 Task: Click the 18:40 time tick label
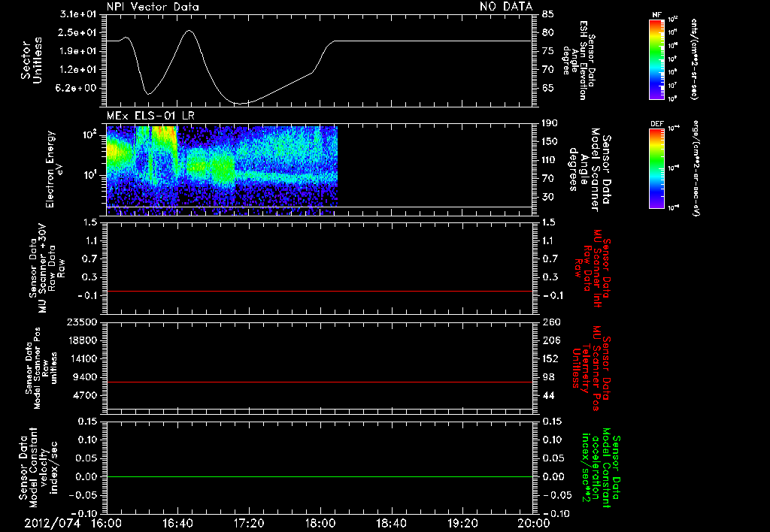[x=391, y=523]
